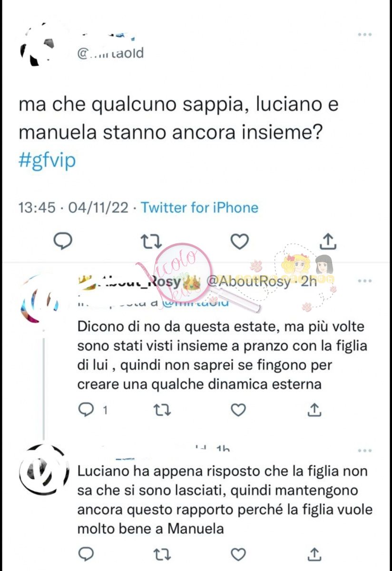This screenshot has height=571, width=392.
Task: Reply to the main luciano e manuela tweet
Action: (x=61, y=243)
